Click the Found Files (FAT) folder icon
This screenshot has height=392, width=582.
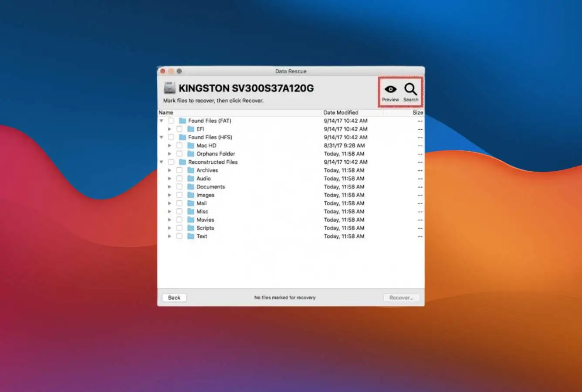click(183, 121)
